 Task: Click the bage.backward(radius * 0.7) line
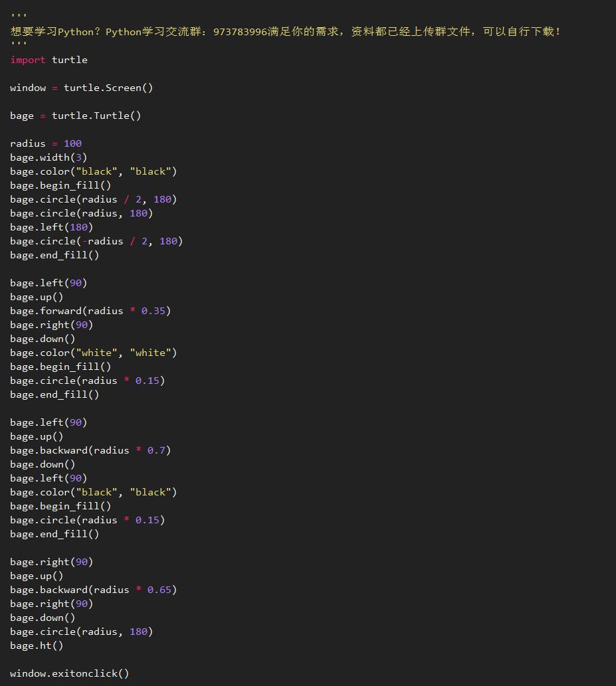coord(90,450)
